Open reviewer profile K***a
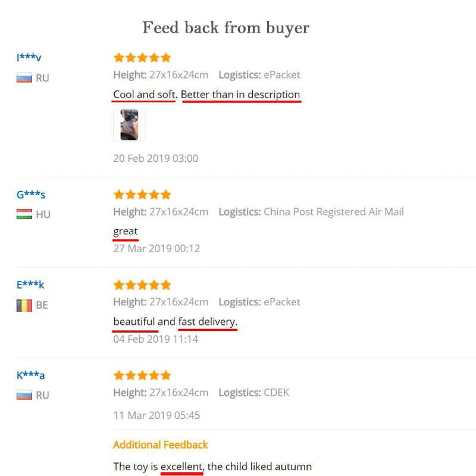Image resolution: width=476 pixels, height=476 pixels. pos(30,375)
